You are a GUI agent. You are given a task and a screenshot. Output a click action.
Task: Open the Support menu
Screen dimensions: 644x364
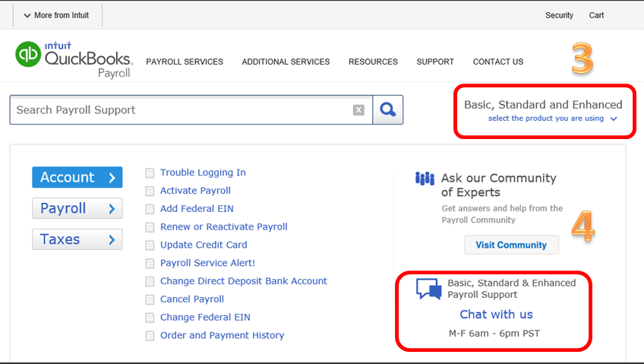435,62
